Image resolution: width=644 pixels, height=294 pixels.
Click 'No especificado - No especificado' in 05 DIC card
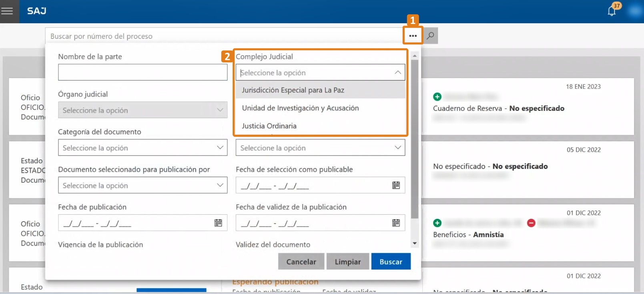pyautogui.click(x=490, y=166)
